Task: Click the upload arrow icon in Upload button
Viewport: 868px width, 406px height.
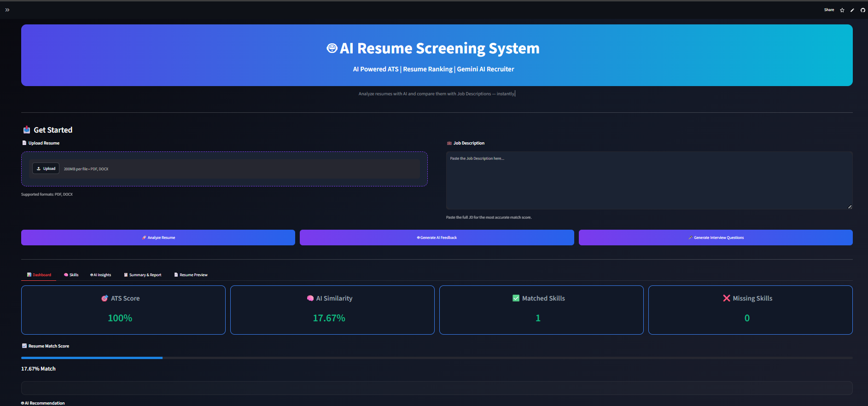Action: (39, 168)
